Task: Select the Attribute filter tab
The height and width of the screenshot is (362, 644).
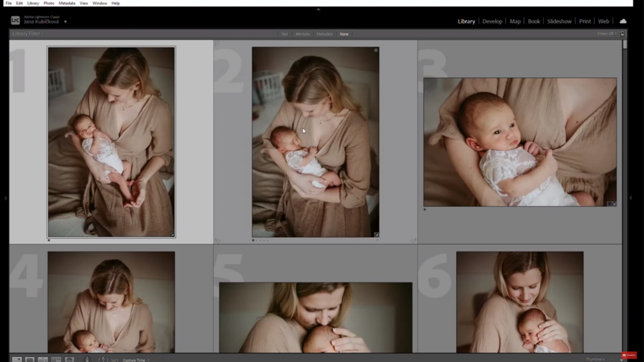Action: pos(303,34)
